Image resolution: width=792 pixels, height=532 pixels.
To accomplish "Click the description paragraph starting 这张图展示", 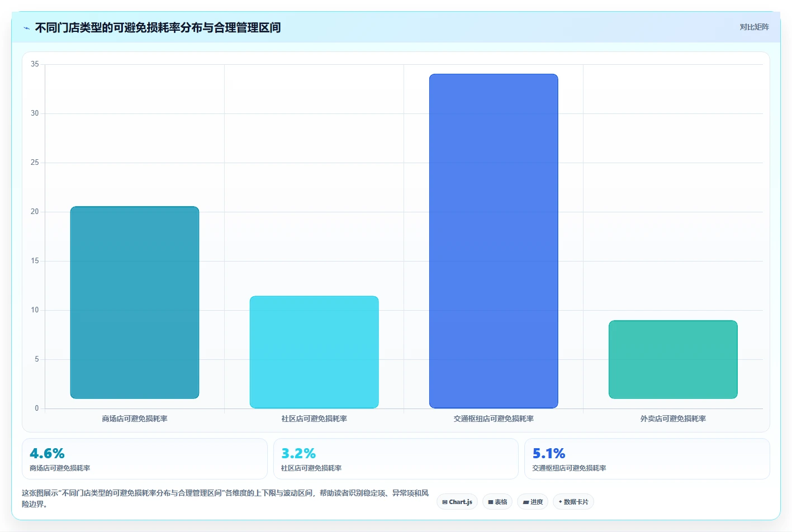I will (225, 498).
